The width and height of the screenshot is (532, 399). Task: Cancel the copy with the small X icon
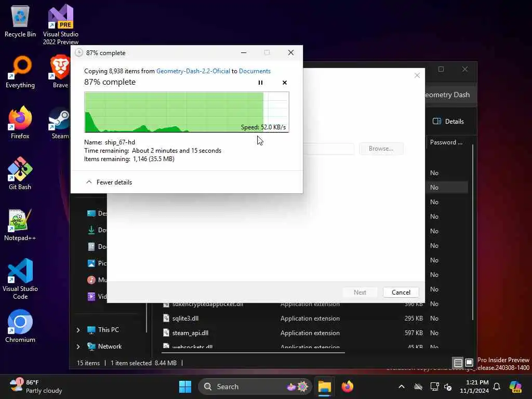pos(284,83)
